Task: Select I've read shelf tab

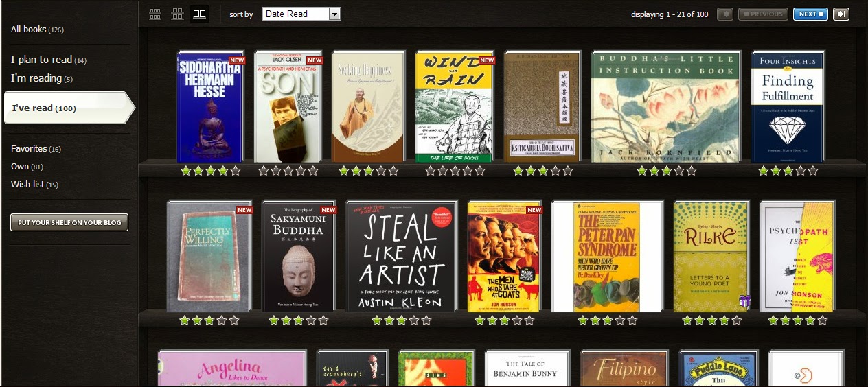Action: tap(69, 108)
